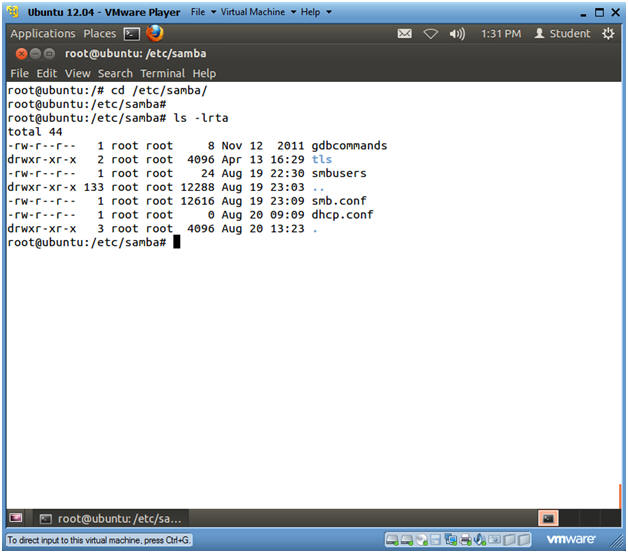Click the Student user indicator
The image size is (628, 553).
(x=562, y=34)
